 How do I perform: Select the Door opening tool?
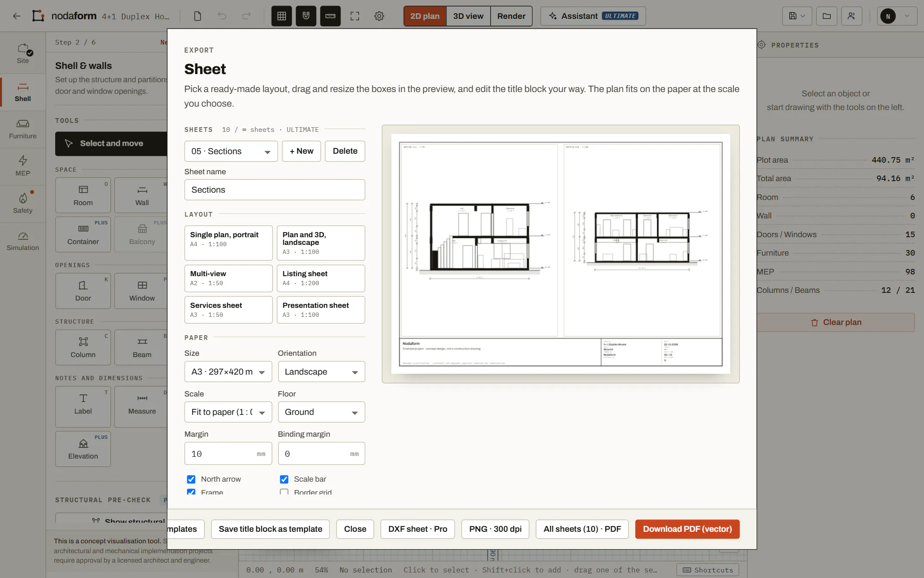[83, 291]
